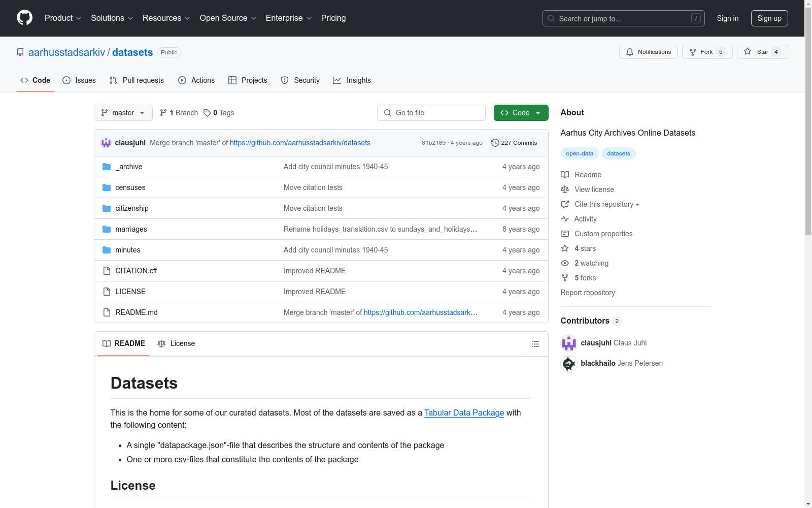The image size is (812, 508).
Task: Open the LICENSE file icon
Action: 107,292
